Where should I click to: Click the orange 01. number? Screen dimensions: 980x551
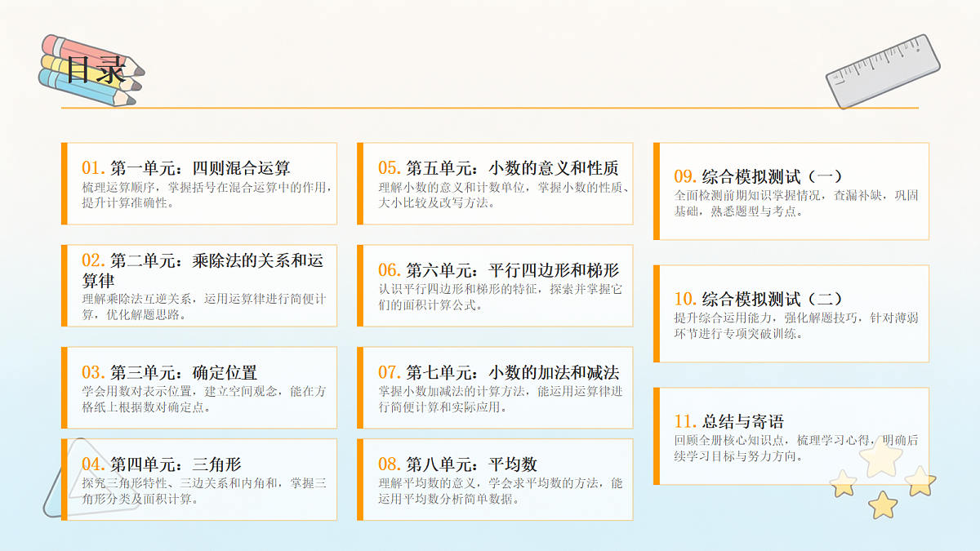pos(94,169)
